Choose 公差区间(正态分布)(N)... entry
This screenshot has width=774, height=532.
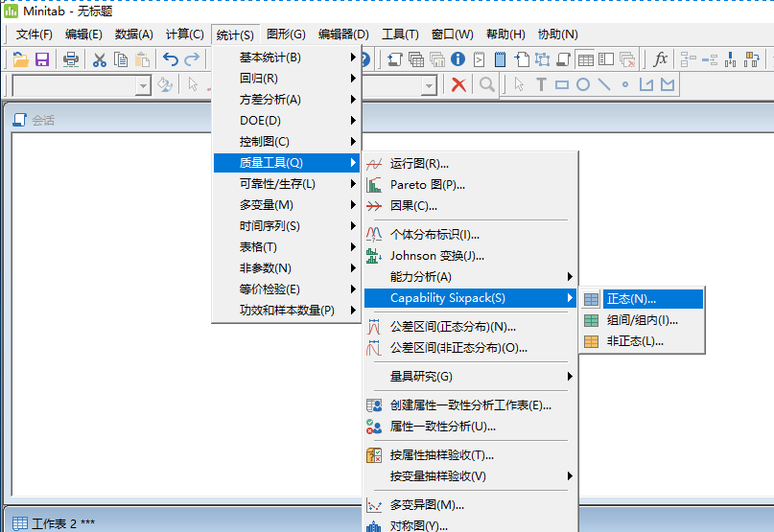tap(470, 327)
